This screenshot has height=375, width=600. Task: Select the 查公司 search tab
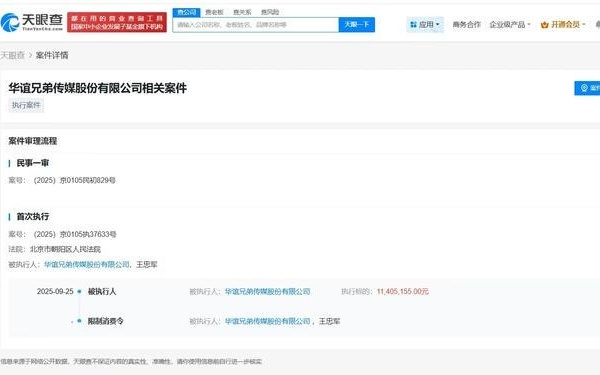186,12
